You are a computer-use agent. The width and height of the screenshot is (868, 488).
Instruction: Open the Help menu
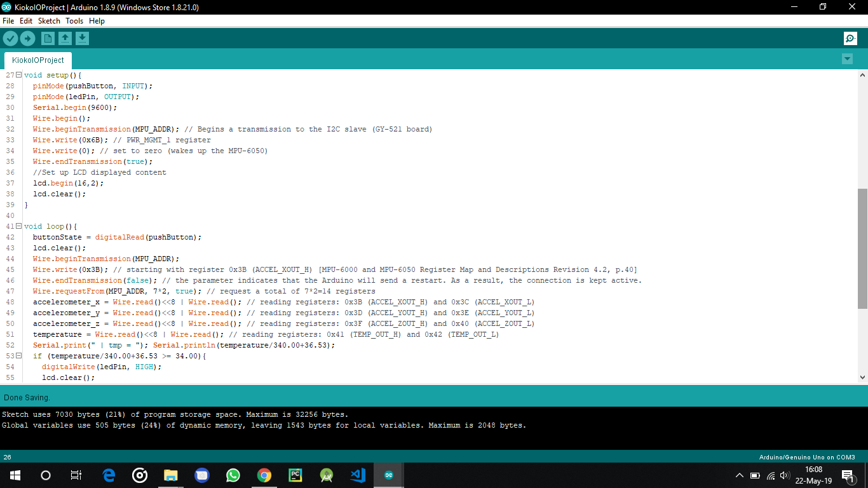97,21
